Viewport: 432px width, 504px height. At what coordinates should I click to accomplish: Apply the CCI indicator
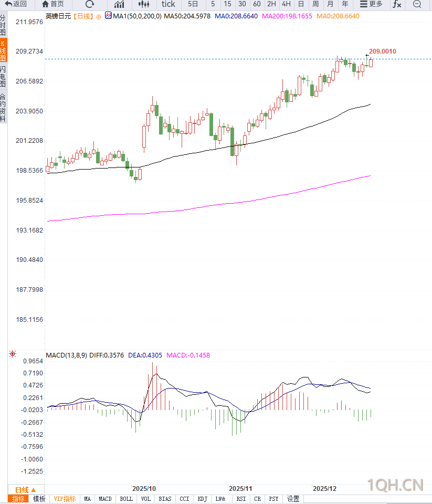click(x=184, y=499)
